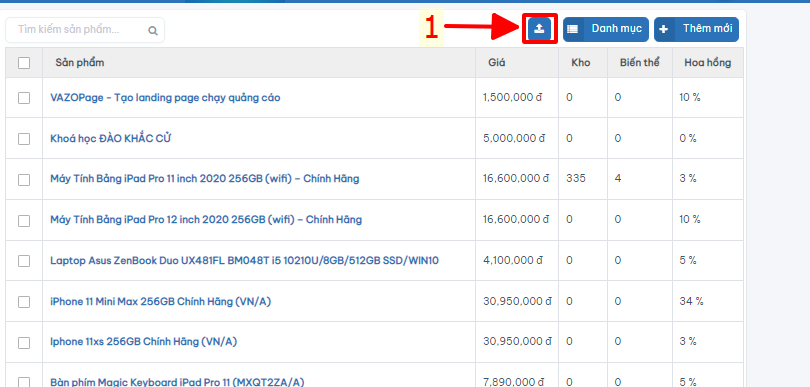Tick the Magic Keyboard iPad Pro row checkbox

[24, 382]
